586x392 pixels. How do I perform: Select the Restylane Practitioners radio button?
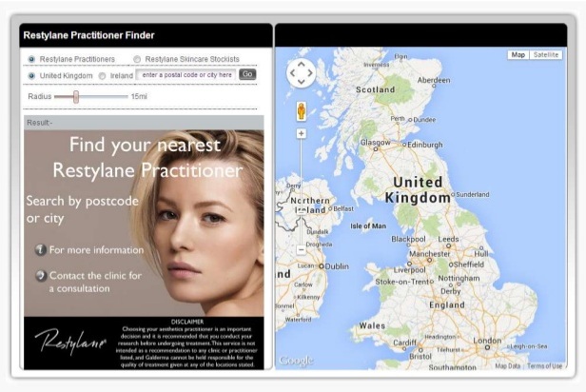(31, 59)
